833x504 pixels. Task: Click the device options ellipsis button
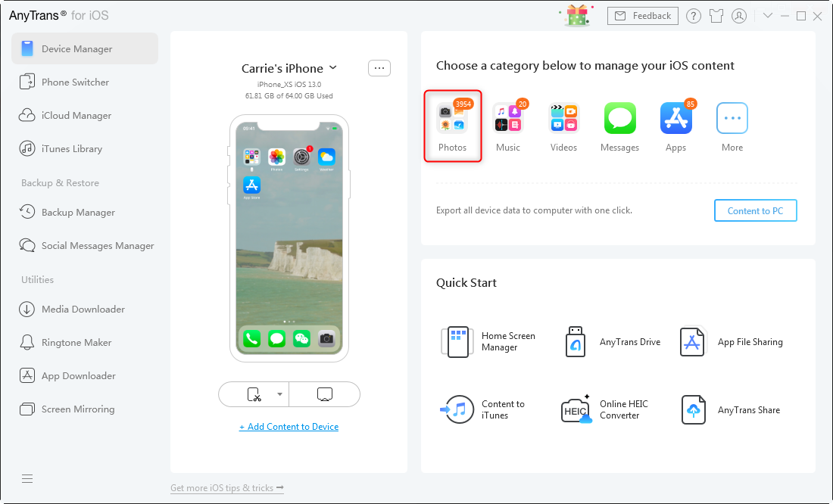pyautogui.click(x=379, y=68)
